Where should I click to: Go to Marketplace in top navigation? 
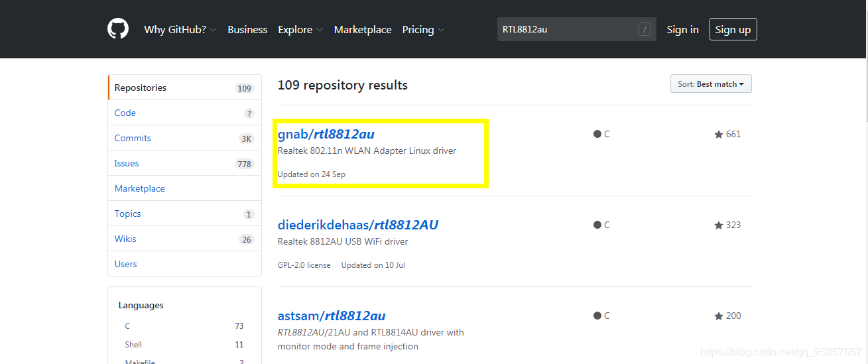pos(363,30)
